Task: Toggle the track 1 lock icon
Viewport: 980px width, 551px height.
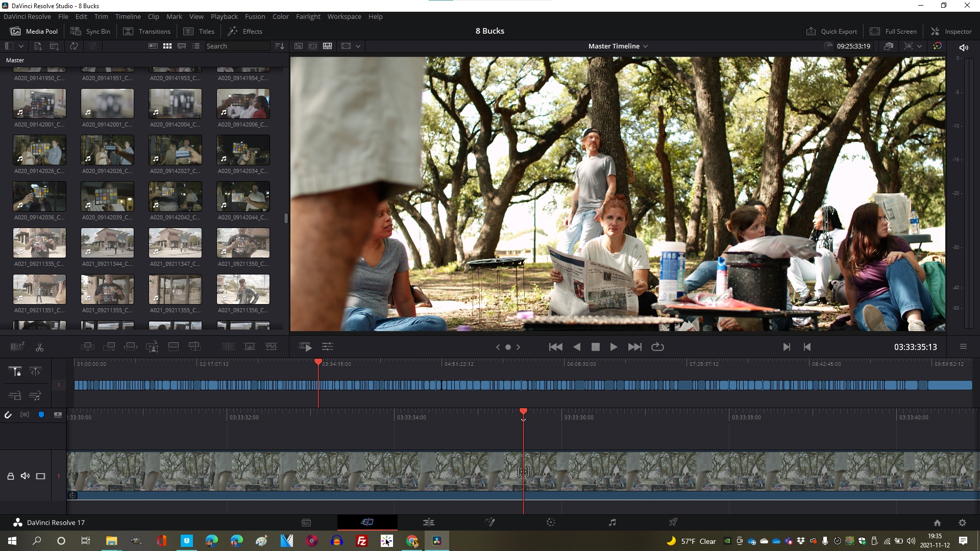Action: 10,476
